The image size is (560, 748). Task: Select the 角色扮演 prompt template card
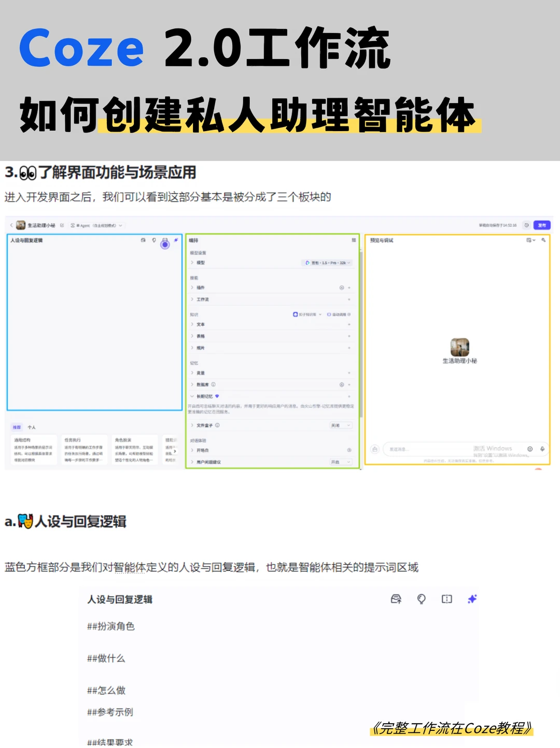(134, 449)
